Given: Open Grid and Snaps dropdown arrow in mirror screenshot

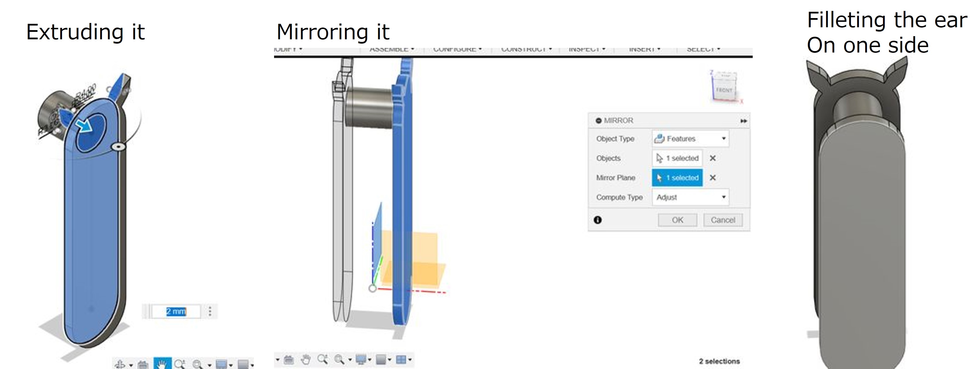Looking at the screenshot, I should (x=390, y=360).
